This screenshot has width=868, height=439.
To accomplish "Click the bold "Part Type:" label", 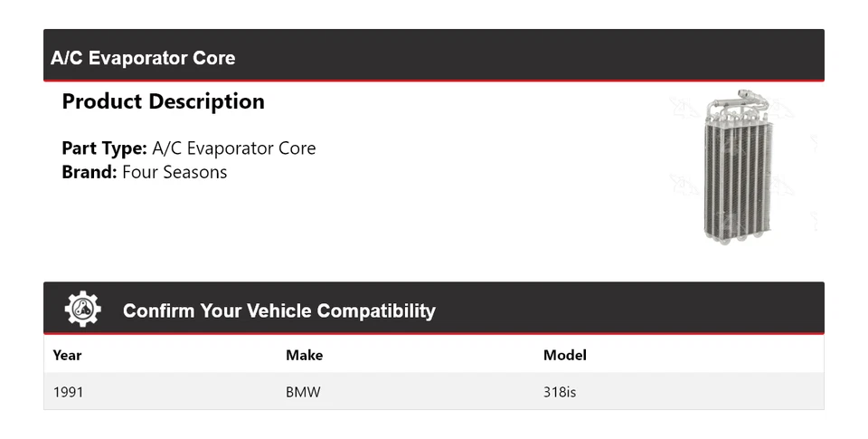I will click(104, 148).
